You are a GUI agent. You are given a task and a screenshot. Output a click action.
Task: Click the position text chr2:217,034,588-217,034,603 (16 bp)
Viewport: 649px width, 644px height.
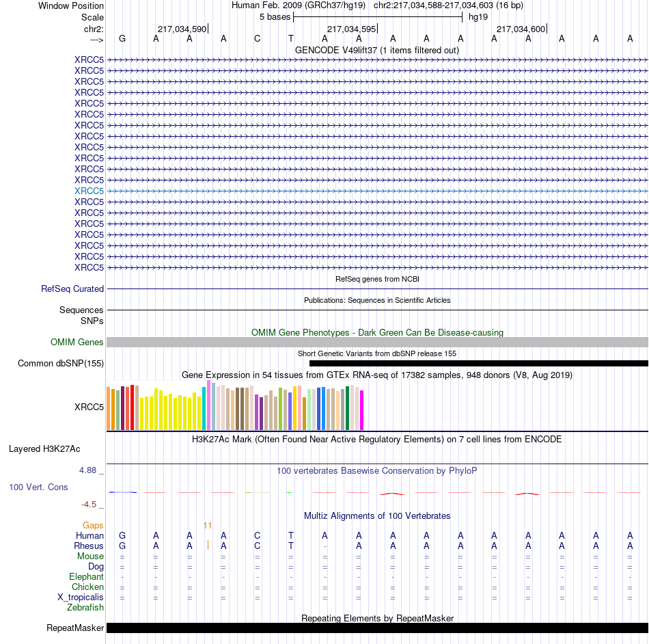coord(448,5)
